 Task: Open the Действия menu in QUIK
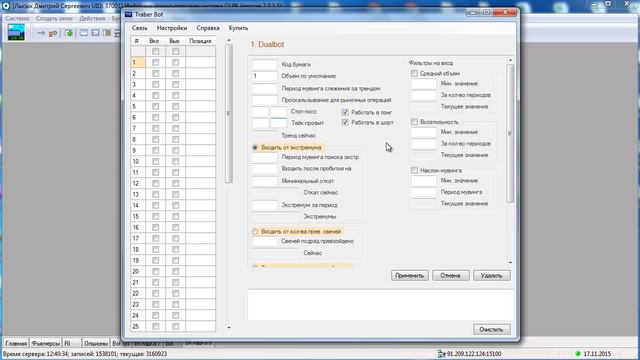pyautogui.click(x=92, y=19)
